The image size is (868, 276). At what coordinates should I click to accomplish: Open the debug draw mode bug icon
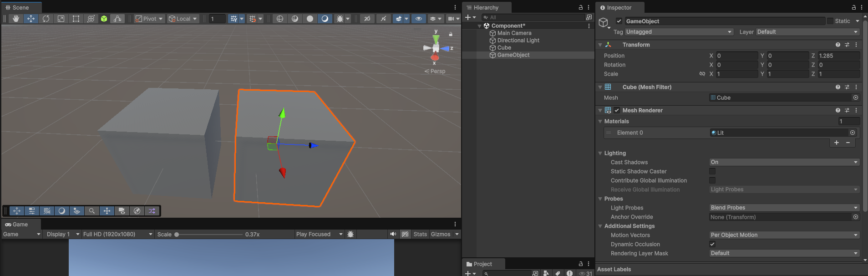340,19
